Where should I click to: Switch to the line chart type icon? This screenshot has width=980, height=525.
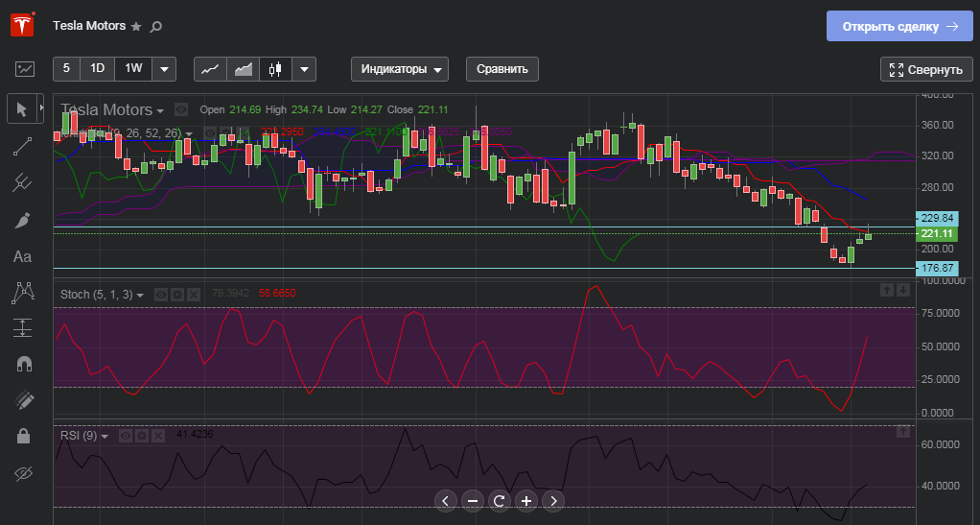[x=211, y=69]
